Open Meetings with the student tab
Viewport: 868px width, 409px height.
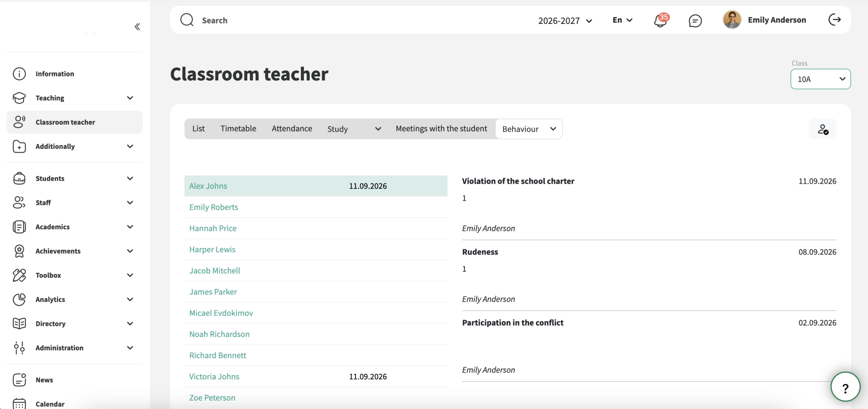pos(441,129)
